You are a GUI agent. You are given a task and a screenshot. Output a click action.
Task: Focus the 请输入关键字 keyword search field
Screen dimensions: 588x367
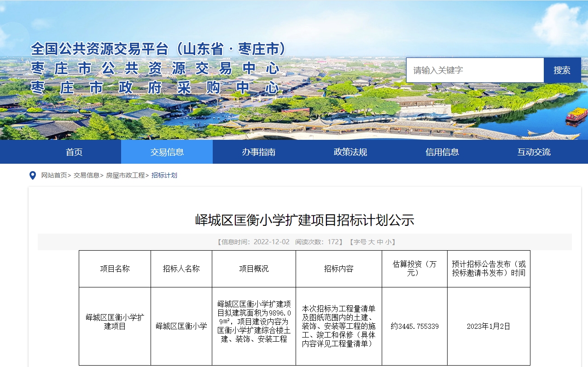click(x=475, y=70)
